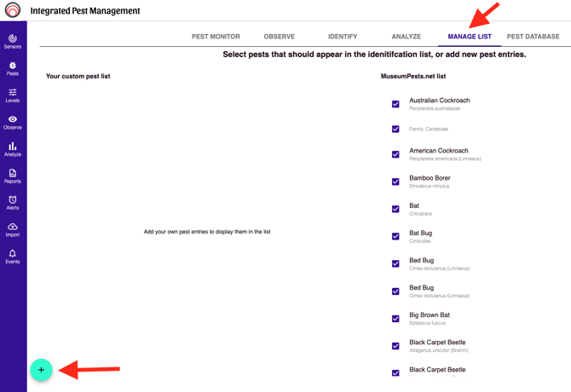The image size is (571, 392).
Task: Toggle the Big Brown Bat checkbox
Action: [x=395, y=319]
